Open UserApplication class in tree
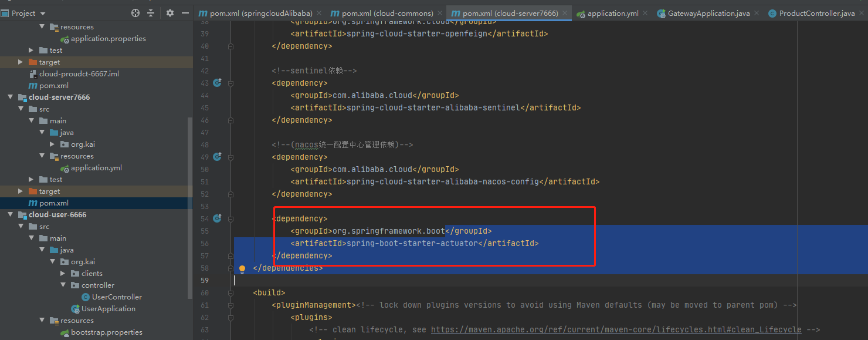The width and height of the screenshot is (868, 340). 108,309
